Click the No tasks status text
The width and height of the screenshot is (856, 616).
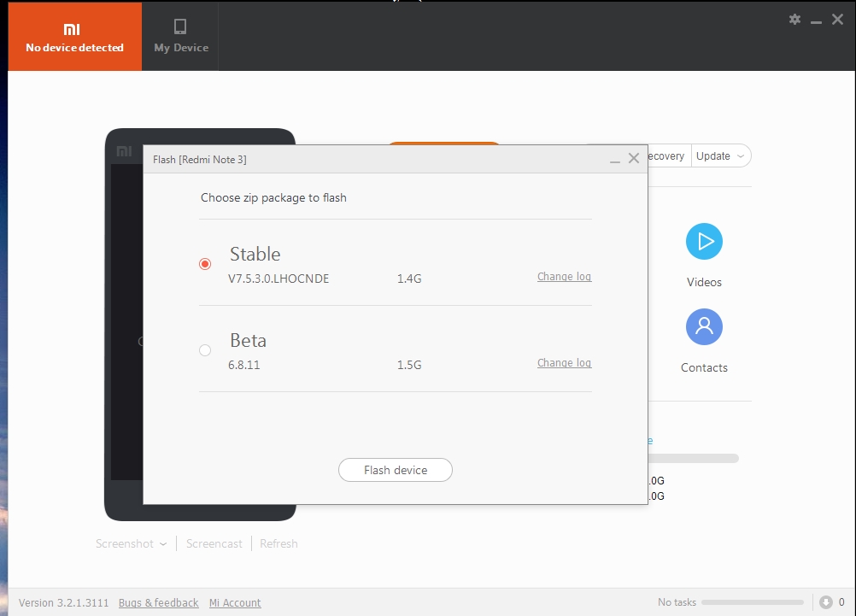tap(677, 602)
